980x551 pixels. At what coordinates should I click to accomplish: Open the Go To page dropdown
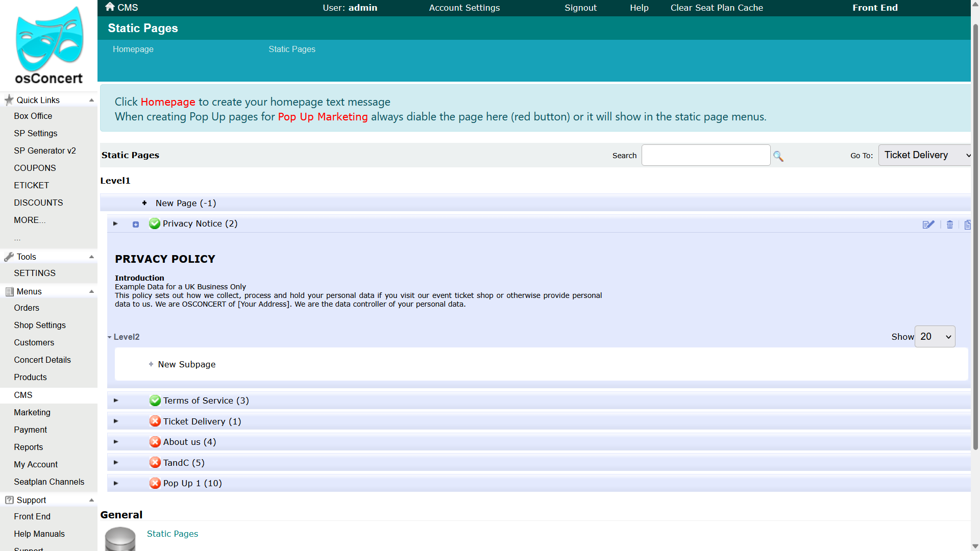pyautogui.click(x=924, y=155)
